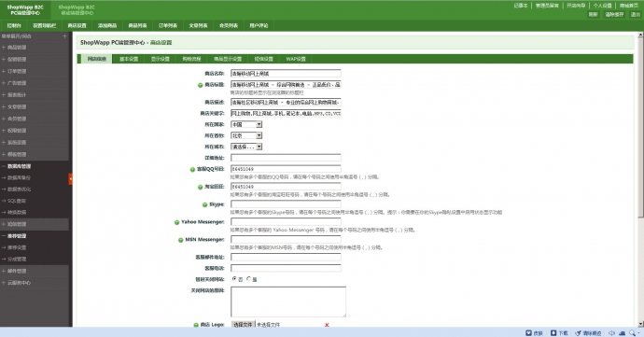
Task: Switch to the 基本设置 tab
Action: coord(129,59)
